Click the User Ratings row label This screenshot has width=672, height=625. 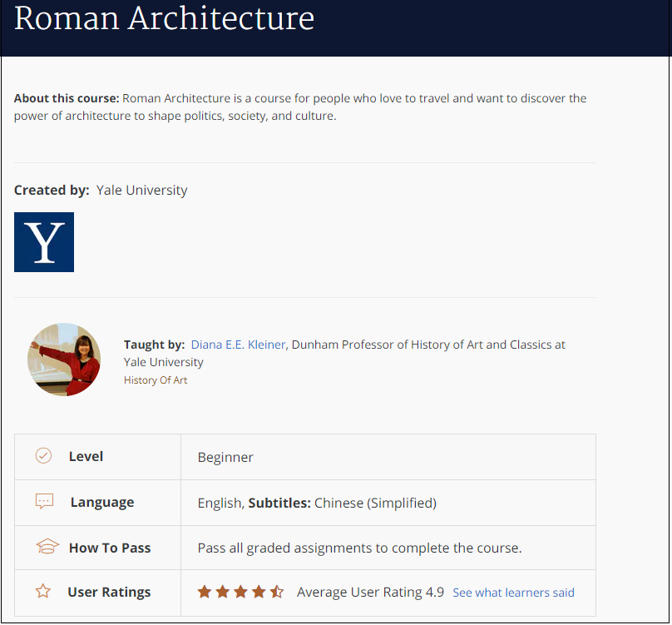[x=109, y=592]
